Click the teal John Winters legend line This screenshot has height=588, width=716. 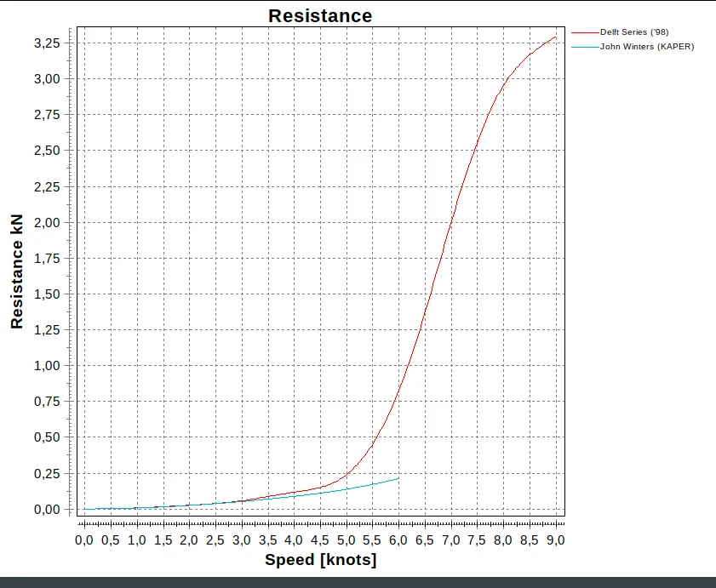pyautogui.click(x=585, y=47)
